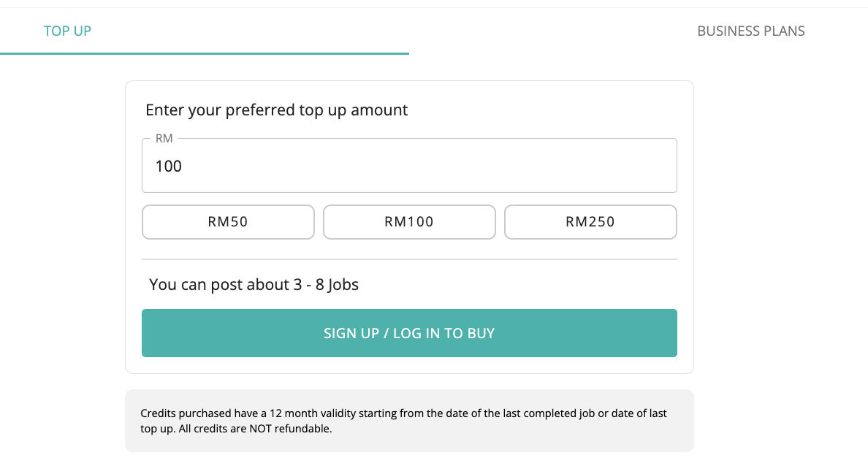Click the small RM label on the field
The width and height of the screenshot is (868, 466).
pos(164,138)
